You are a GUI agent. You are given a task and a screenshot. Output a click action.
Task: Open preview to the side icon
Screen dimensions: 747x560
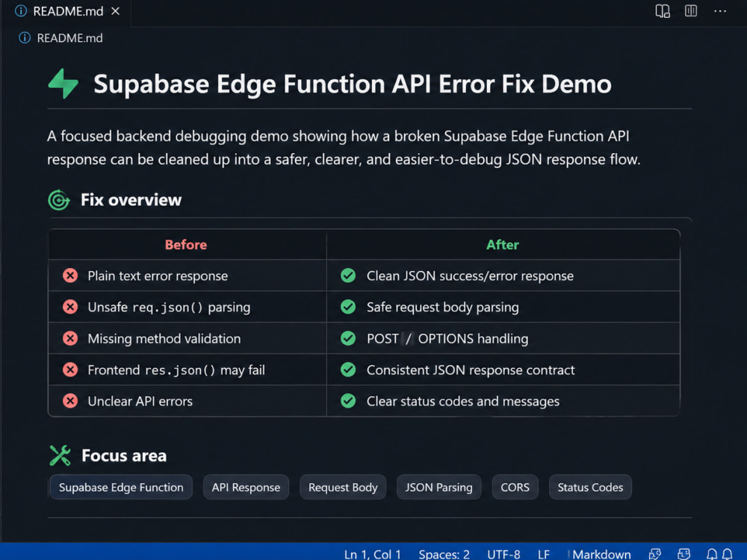point(662,11)
